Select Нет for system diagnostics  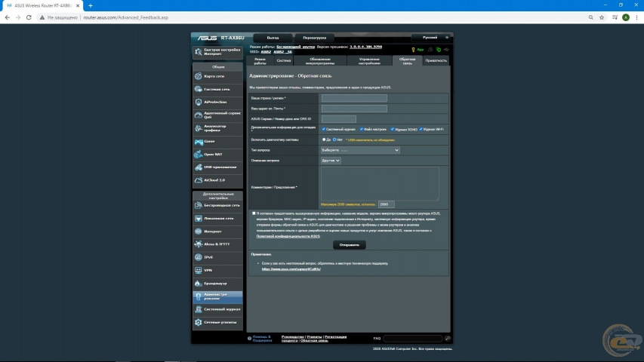click(x=334, y=140)
